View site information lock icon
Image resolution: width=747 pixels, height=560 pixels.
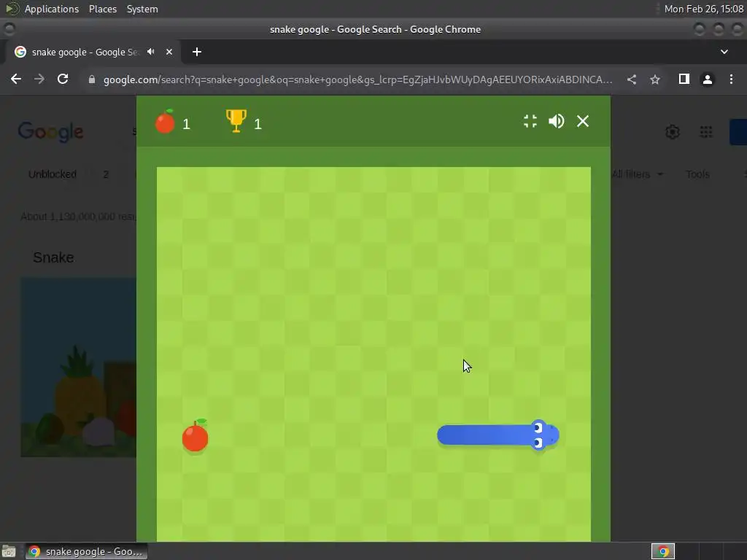pos(92,79)
